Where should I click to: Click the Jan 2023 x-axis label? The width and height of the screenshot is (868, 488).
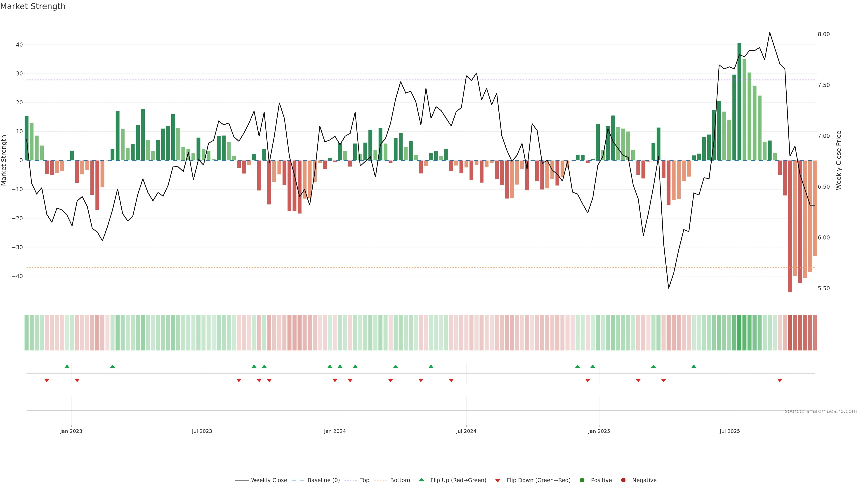pyautogui.click(x=71, y=431)
